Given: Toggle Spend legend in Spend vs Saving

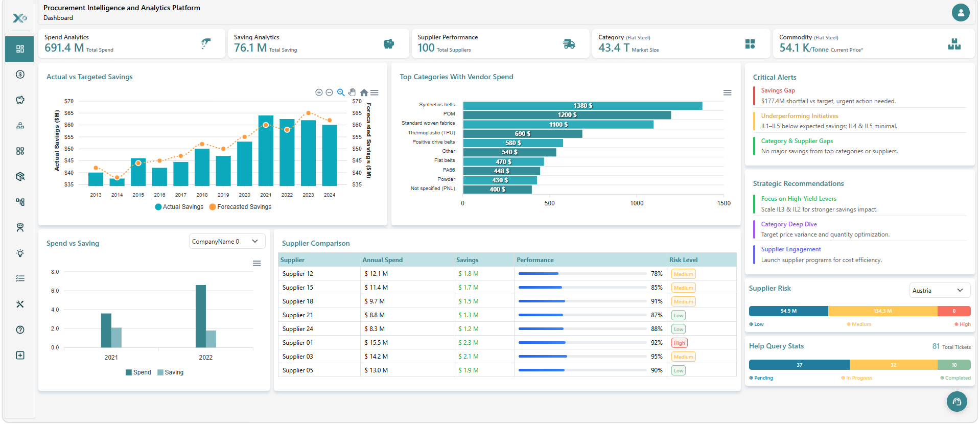Looking at the screenshot, I should [x=138, y=372].
